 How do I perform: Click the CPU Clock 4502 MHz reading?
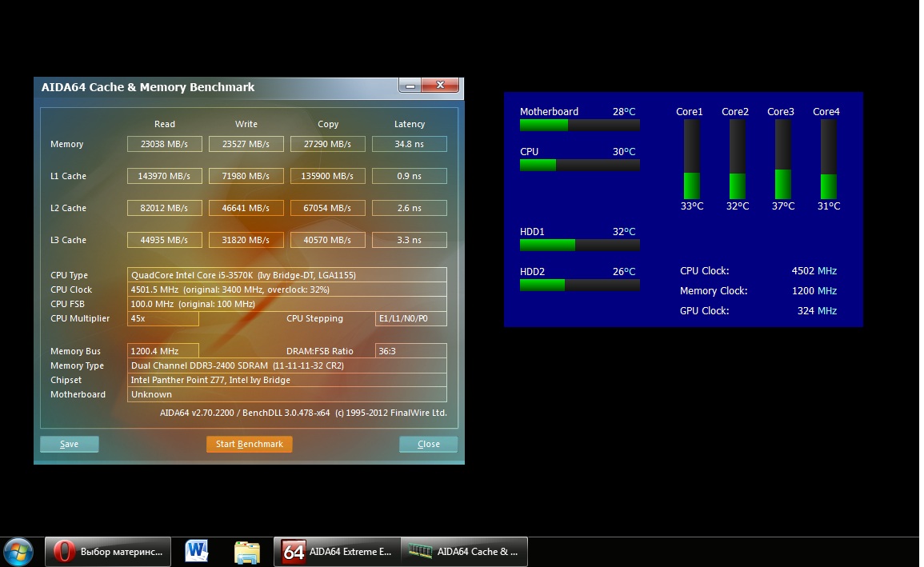coord(814,271)
